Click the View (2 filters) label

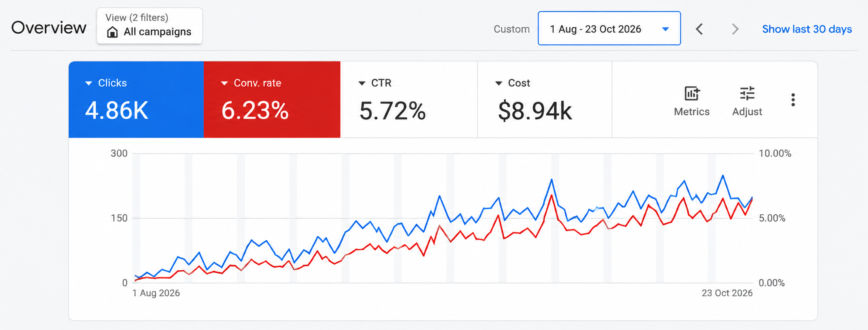(x=137, y=18)
